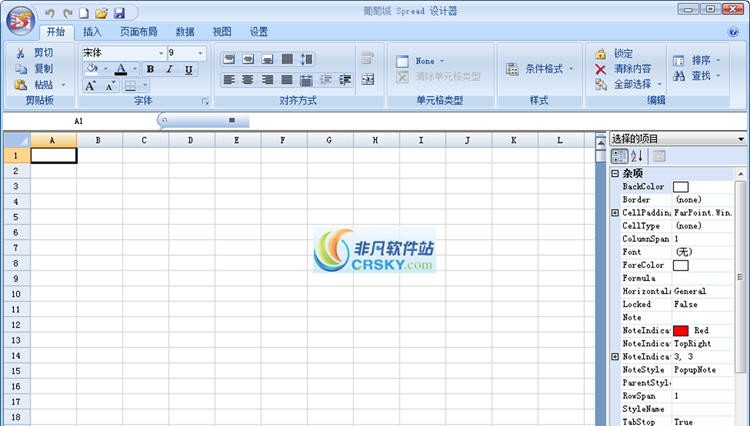Viewport: 750px width, 426px height.
Task: Open the border style dropdown arrow
Action: [x=144, y=86]
